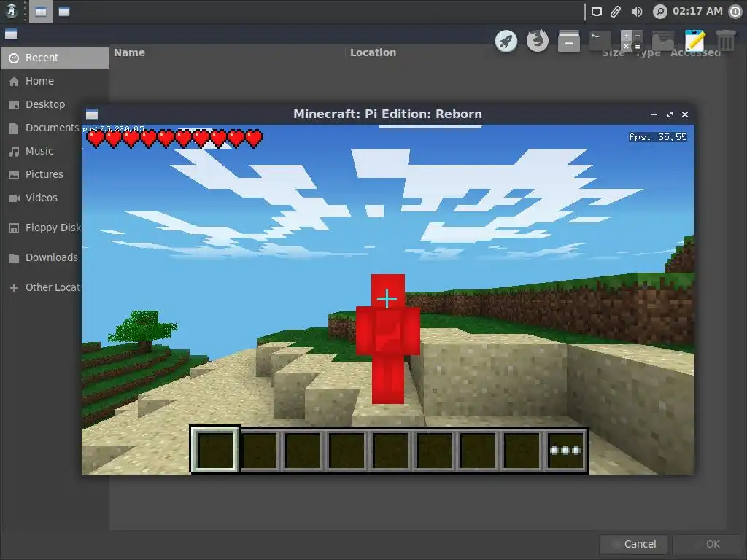Screen dimensions: 747x560
Task: Open the power/session menu icon
Action: coord(735,12)
